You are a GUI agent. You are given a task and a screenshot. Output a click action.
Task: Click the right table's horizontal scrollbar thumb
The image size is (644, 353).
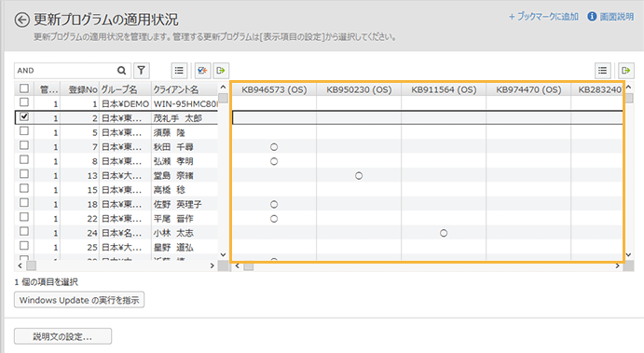pyautogui.click(x=249, y=266)
